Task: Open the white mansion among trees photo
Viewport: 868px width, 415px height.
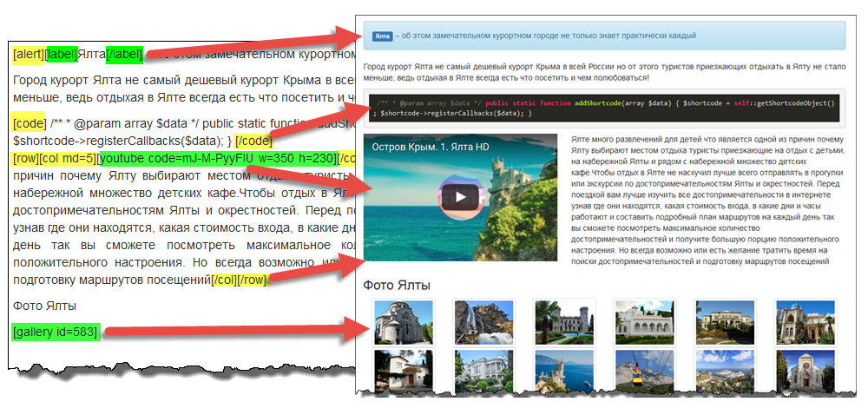Action: pos(483,371)
